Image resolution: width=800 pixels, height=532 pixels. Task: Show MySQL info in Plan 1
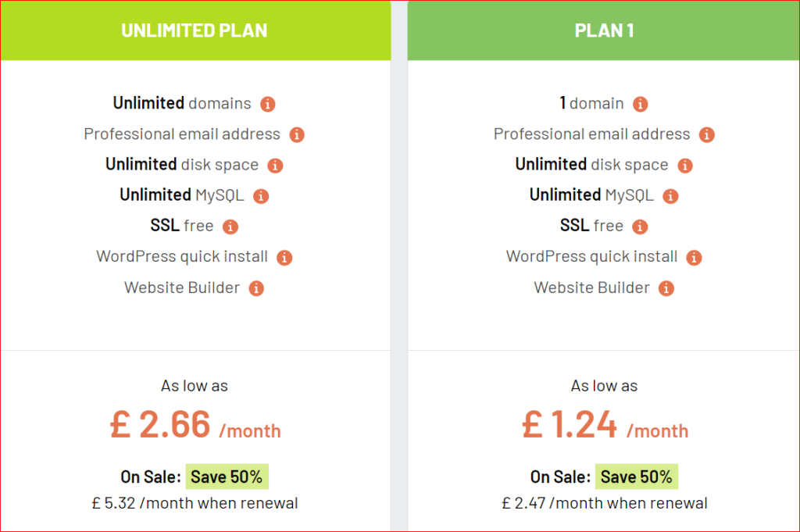(671, 196)
